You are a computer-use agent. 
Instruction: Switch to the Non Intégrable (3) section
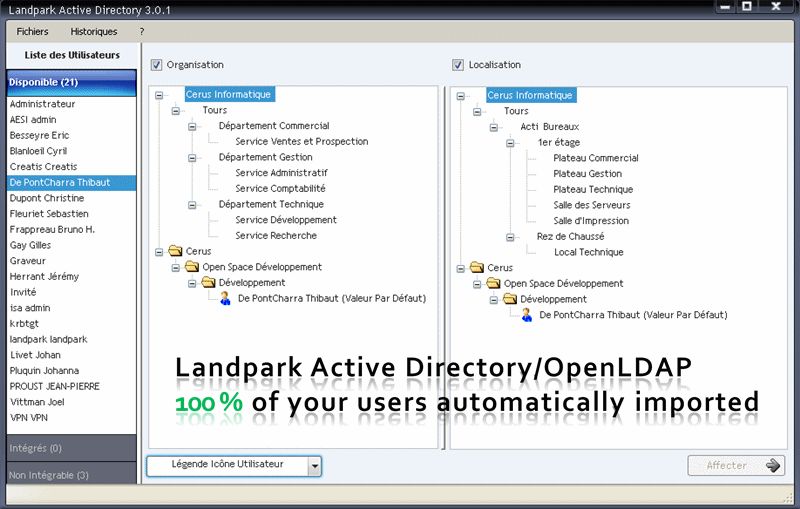(x=71, y=475)
